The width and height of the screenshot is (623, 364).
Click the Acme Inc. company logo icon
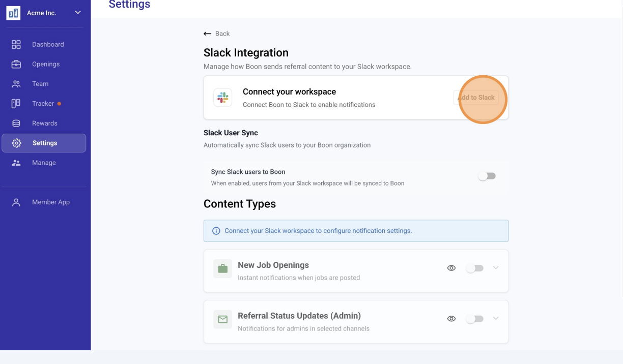point(13,13)
